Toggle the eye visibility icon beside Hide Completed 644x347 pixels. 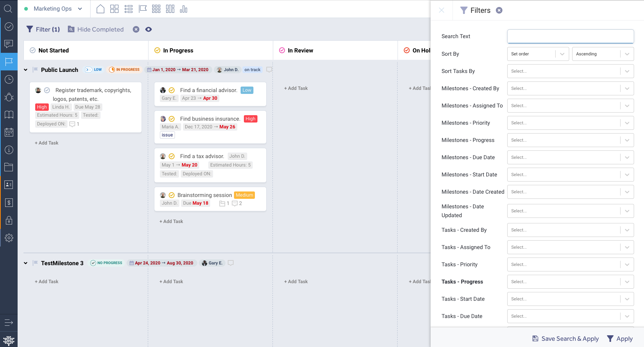point(149,29)
